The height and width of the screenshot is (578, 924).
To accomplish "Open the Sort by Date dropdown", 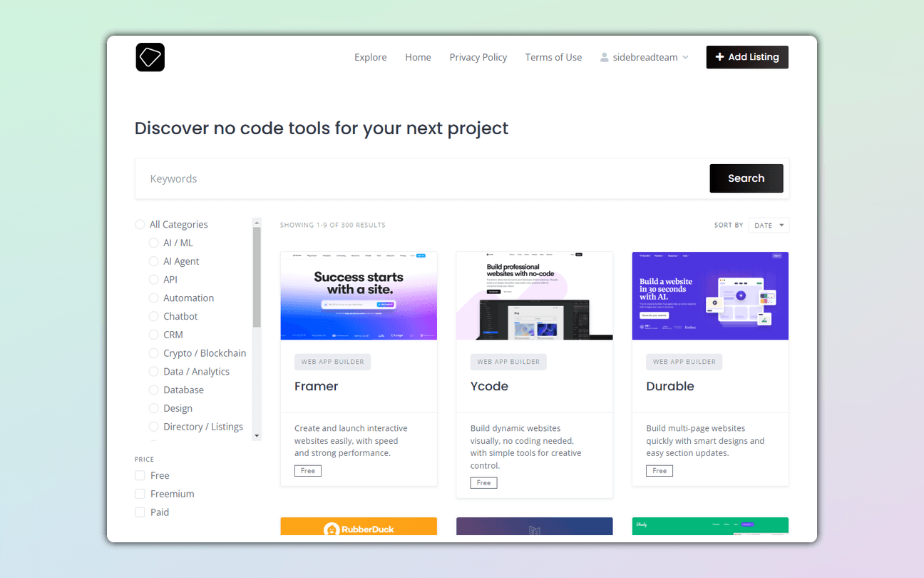I will click(768, 225).
